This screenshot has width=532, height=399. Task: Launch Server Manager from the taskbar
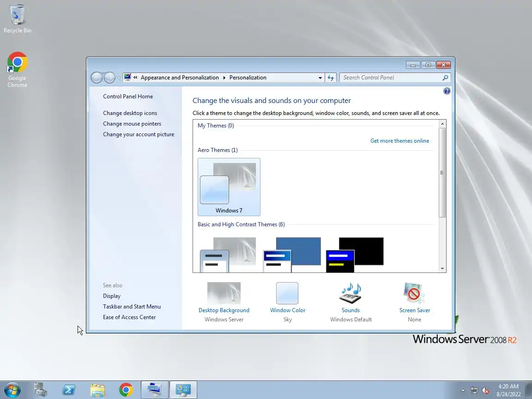[x=40, y=390]
